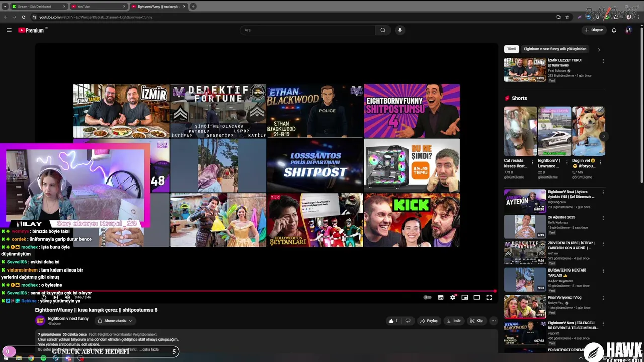Click the search magnifier button
Screen dimensions: 644x362
tap(383, 30)
